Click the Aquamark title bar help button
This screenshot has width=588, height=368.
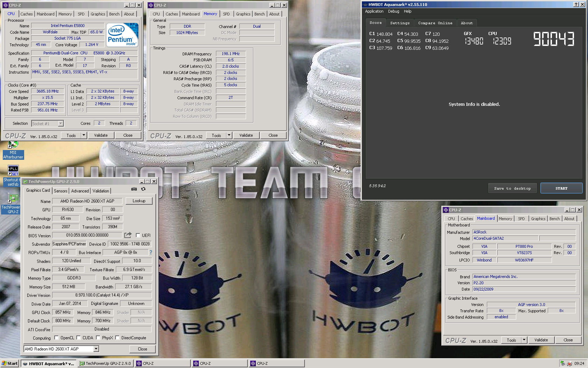[576, 5]
